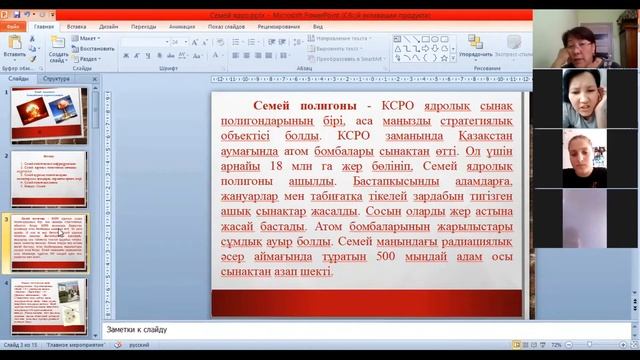Switch to the Переходы tab
The width and height of the screenshot is (640, 360).
point(144,27)
